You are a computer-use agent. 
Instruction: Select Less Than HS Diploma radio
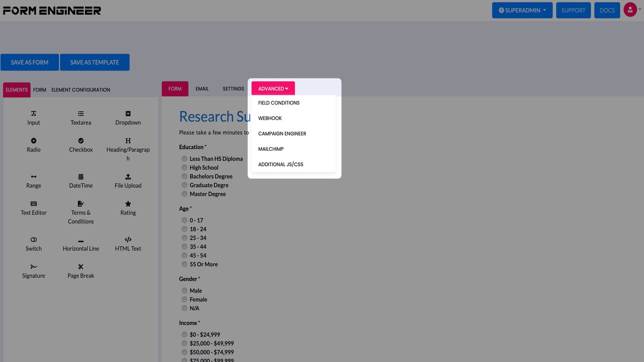tap(185, 159)
